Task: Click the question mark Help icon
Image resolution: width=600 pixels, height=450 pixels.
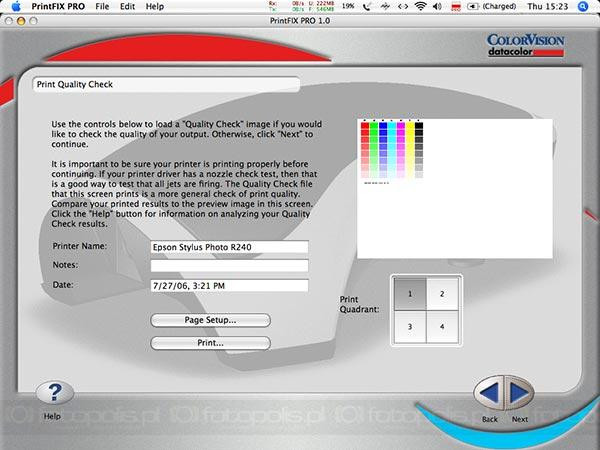Action: pyautogui.click(x=55, y=393)
